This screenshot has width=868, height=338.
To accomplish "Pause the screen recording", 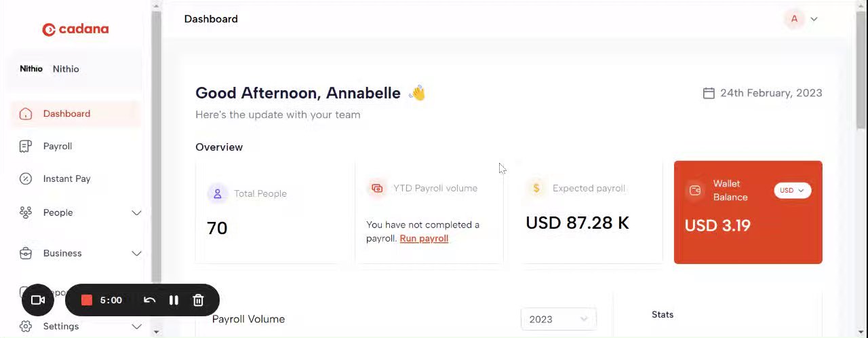I will pyautogui.click(x=174, y=300).
